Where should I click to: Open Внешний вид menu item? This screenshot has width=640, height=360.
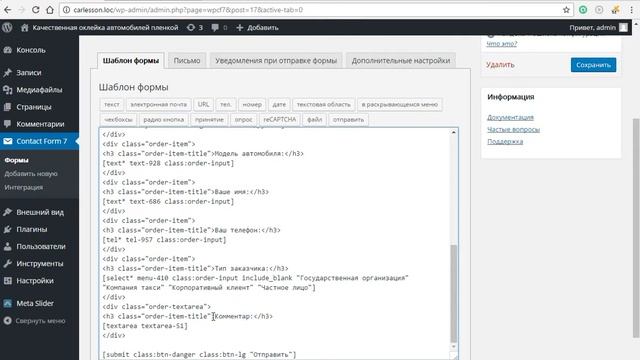39,212
